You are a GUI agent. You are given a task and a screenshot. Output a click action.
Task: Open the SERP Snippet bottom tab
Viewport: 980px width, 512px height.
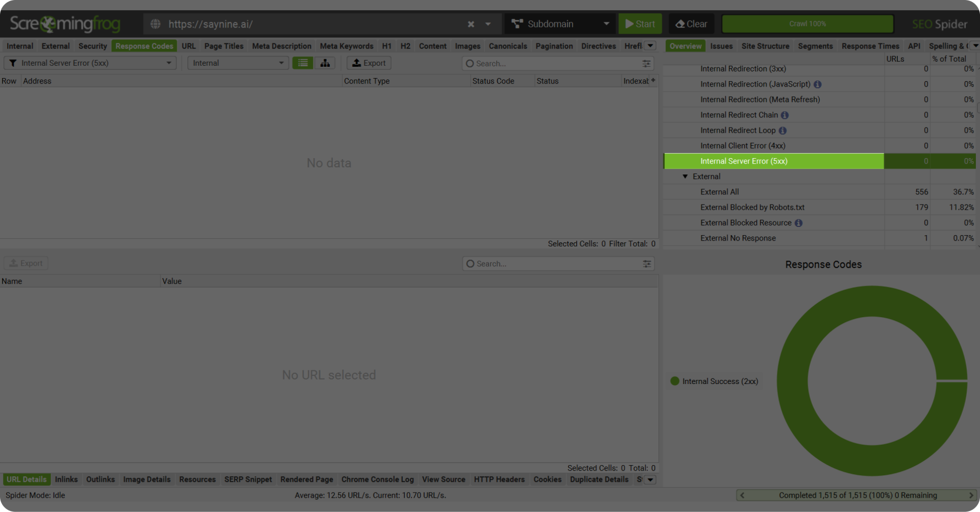point(248,479)
